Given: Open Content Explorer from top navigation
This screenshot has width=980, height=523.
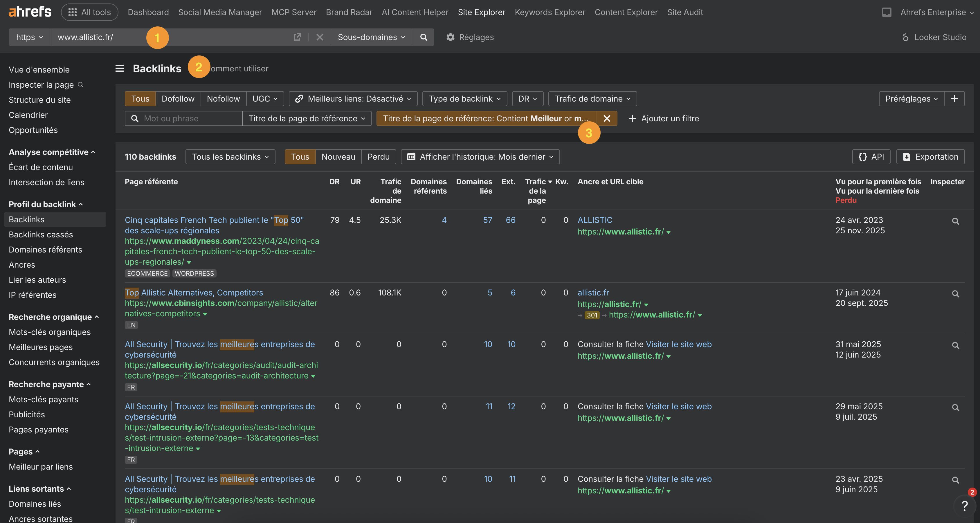Looking at the screenshot, I should pos(626,12).
